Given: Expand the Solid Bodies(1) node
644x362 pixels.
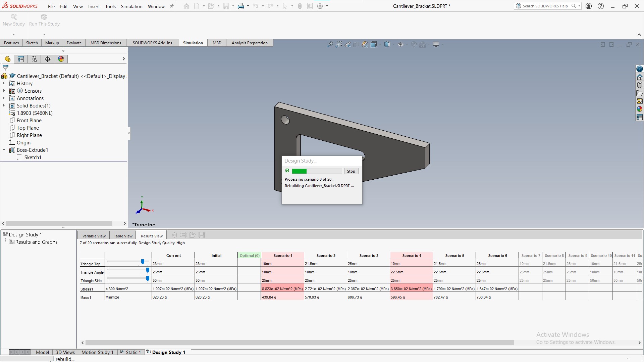Looking at the screenshot, I should tap(4, 105).
